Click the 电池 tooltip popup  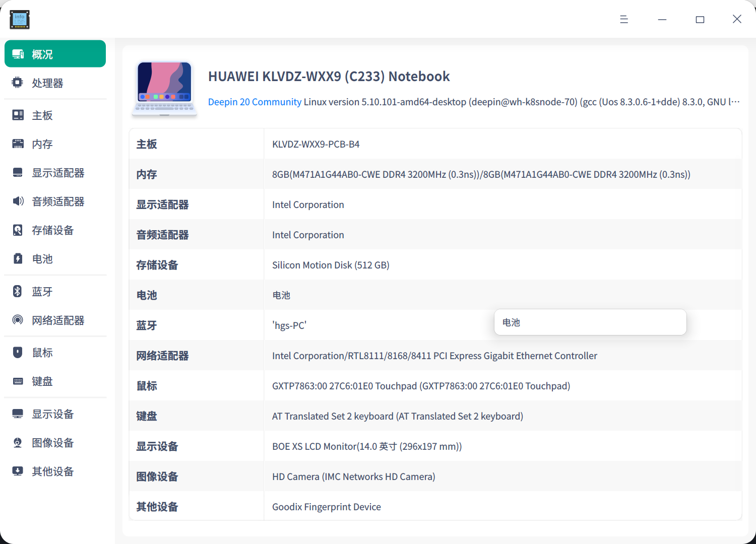590,322
